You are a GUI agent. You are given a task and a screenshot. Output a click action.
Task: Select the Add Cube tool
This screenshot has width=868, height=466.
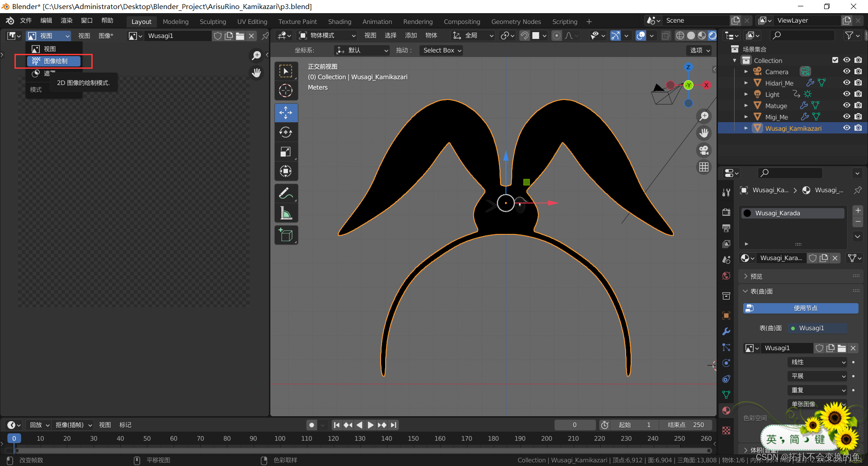coord(286,235)
